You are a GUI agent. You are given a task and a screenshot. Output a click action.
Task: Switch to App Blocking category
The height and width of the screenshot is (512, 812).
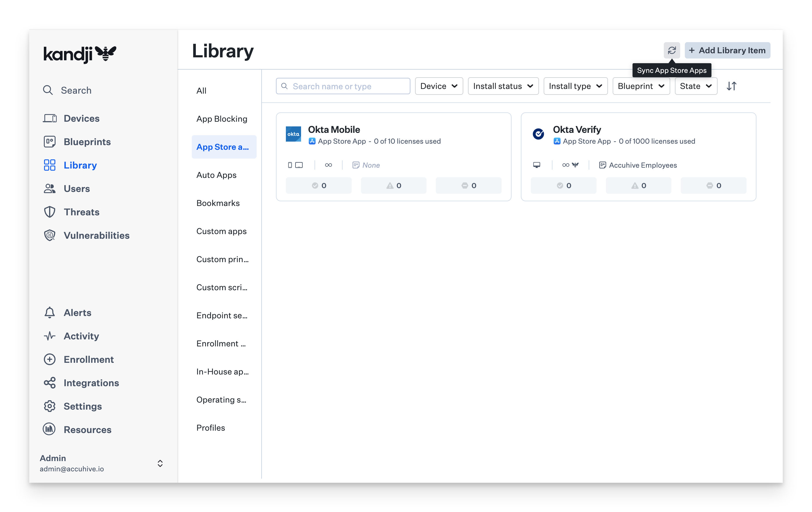coord(222,119)
